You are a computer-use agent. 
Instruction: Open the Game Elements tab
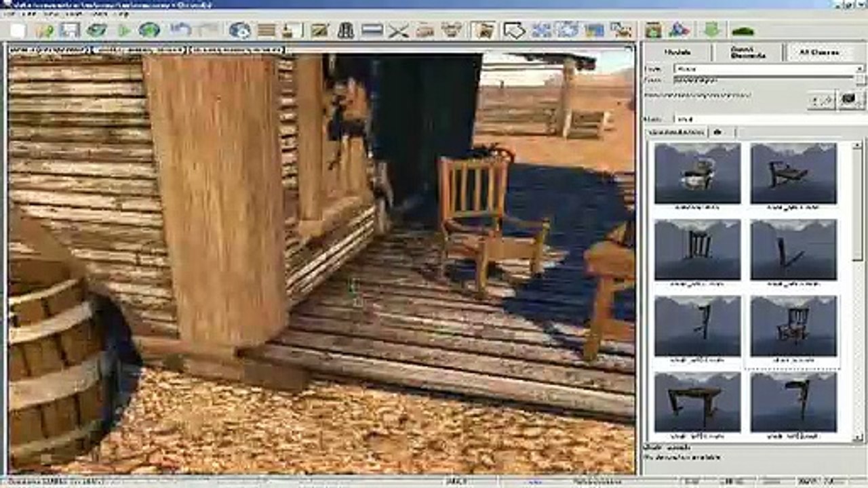pos(749,52)
